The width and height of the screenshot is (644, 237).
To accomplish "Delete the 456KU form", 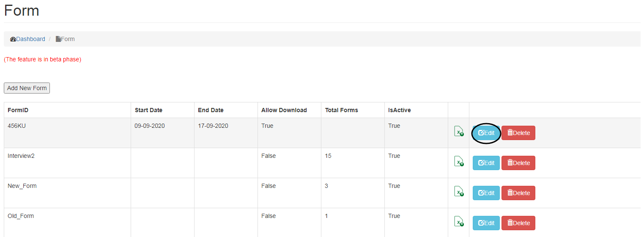I will [518, 133].
